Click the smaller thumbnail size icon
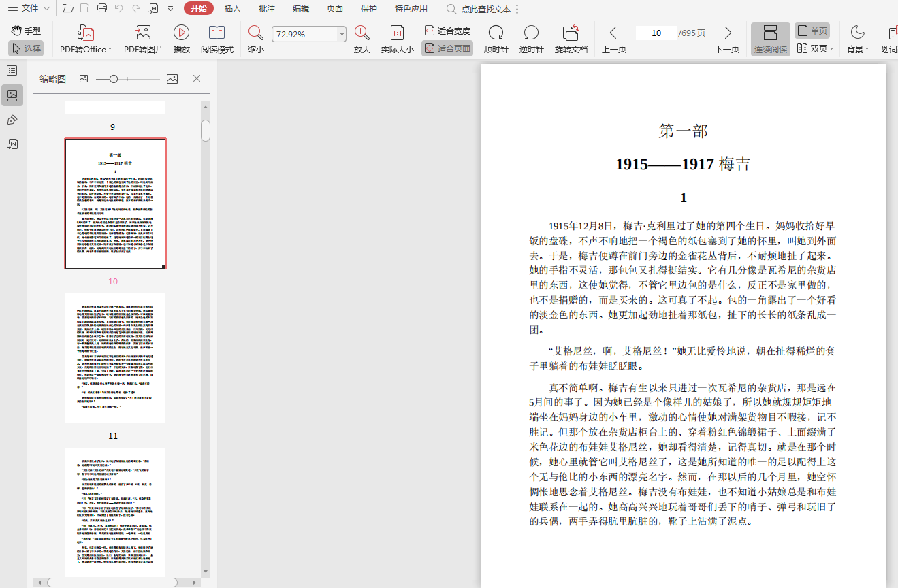This screenshot has width=898, height=588. pos(84,79)
